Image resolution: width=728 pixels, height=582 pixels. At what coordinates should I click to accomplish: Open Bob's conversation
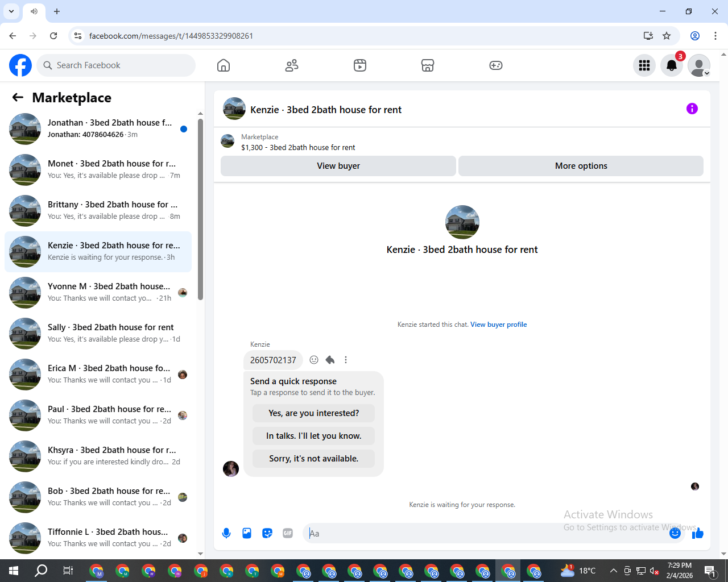[98, 497]
